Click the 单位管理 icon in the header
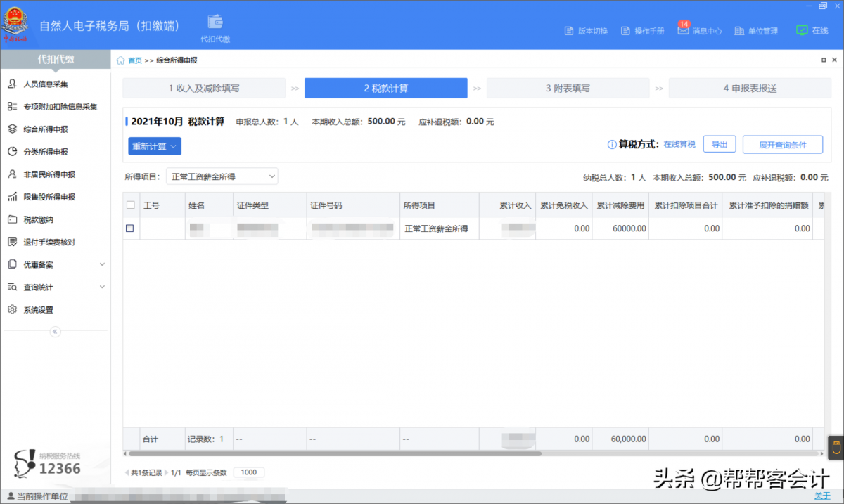Viewport: 844px width, 504px height. coord(739,31)
